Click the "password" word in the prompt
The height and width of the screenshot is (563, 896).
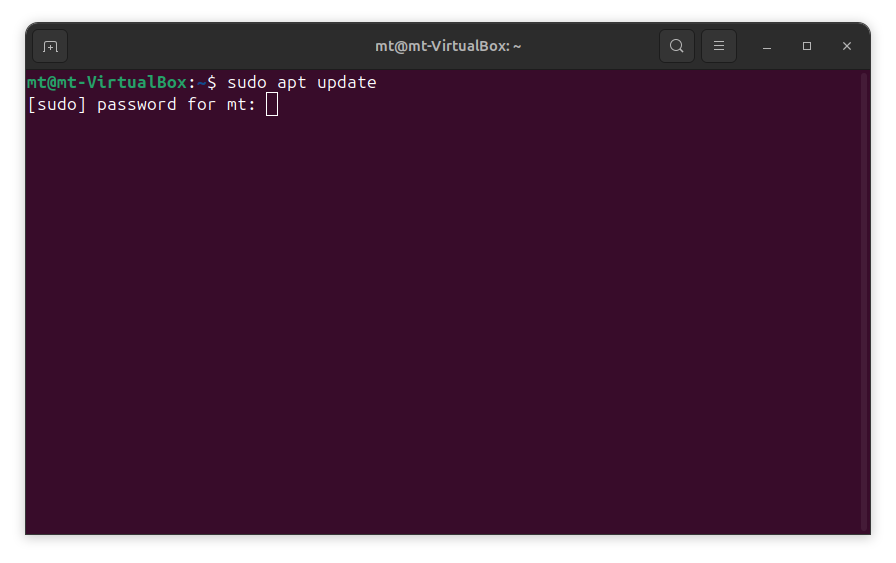pyautogui.click(x=137, y=105)
